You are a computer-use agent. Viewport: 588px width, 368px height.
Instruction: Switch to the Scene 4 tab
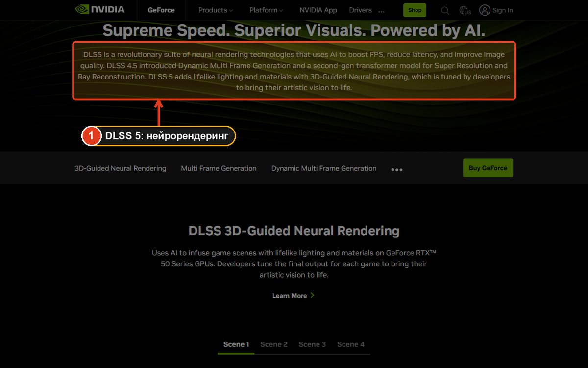point(351,344)
